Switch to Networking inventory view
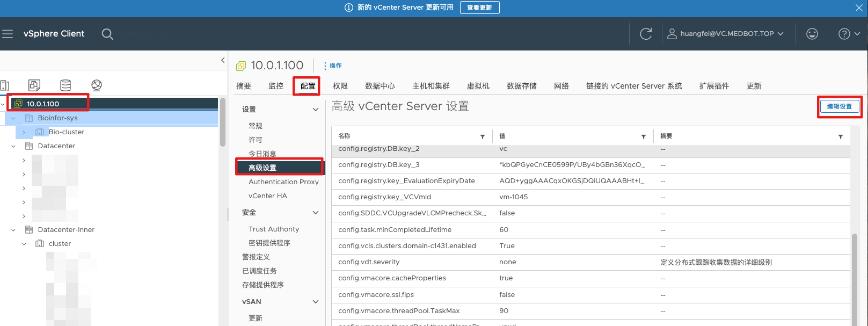 click(97, 85)
